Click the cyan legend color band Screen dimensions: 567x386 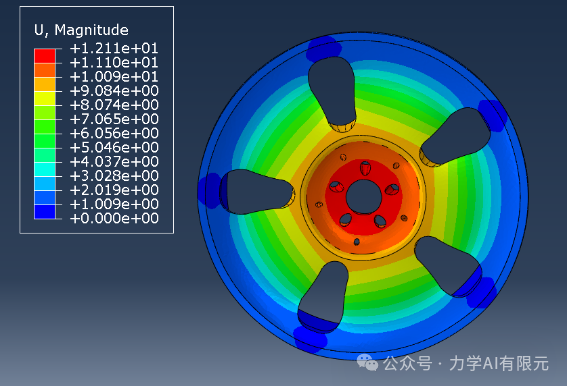click(45, 169)
